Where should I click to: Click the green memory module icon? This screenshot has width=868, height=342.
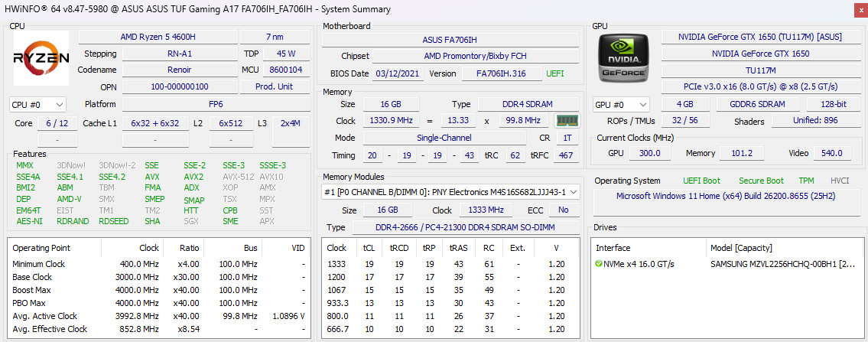click(x=566, y=121)
